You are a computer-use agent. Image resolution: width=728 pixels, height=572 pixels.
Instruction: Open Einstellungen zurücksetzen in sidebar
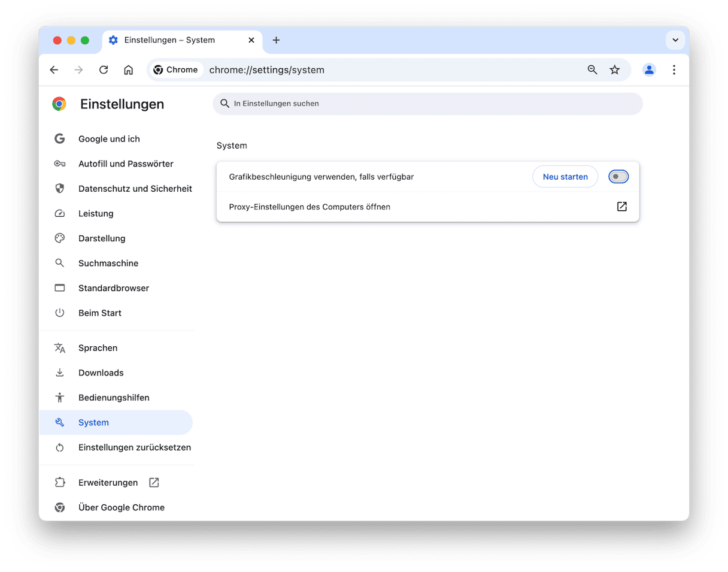(135, 447)
